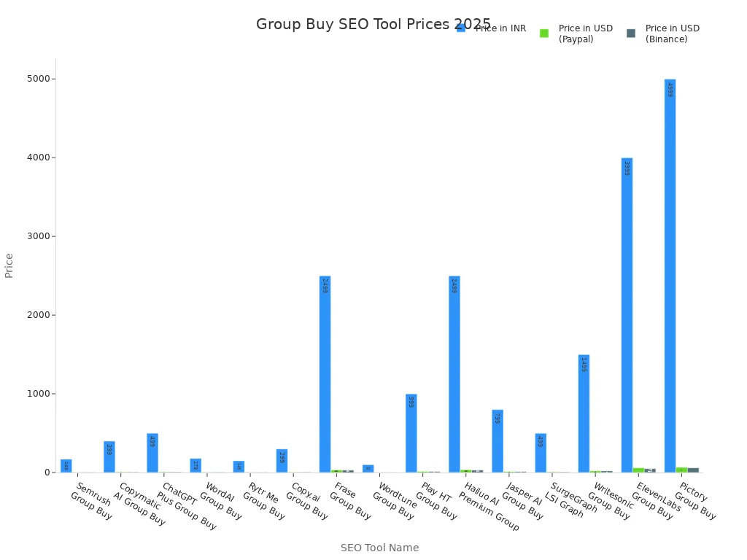Image resolution: width=747 pixels, height=560 pixels.
Task: Click the blue 499 bar for SurgeGraph LSI Graph
Action: pos(541,453)
